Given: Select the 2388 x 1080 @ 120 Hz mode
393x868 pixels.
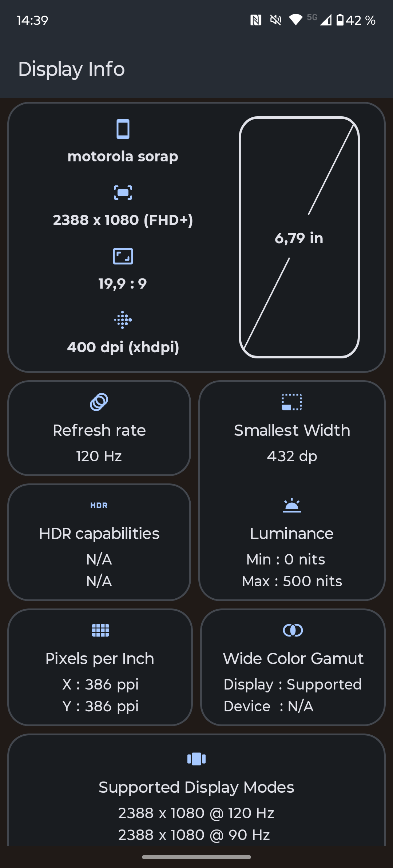Looking at the screenshot, I should pyautogui.click(x=196, y=813).
